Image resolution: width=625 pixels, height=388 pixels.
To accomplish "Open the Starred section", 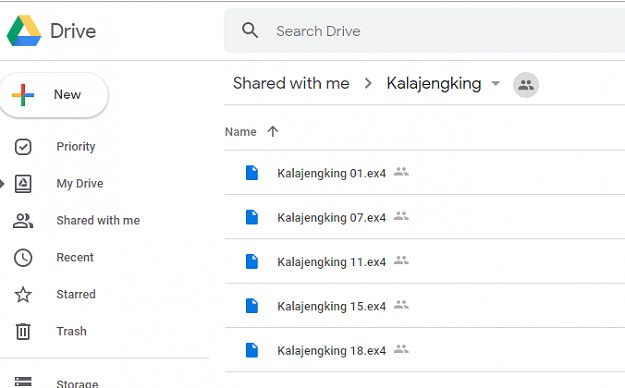I will 76,294.
